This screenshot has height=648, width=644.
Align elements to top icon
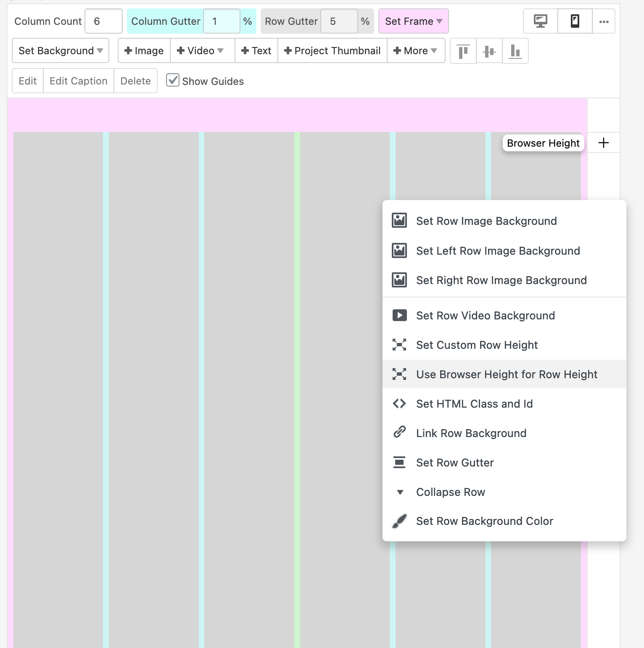coord(463,51)
